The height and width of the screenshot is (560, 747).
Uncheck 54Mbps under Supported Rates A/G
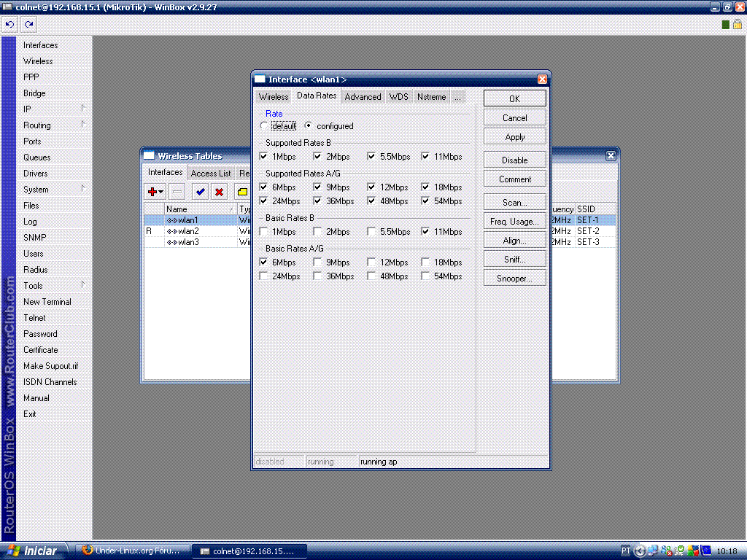(x=425, y=201)
